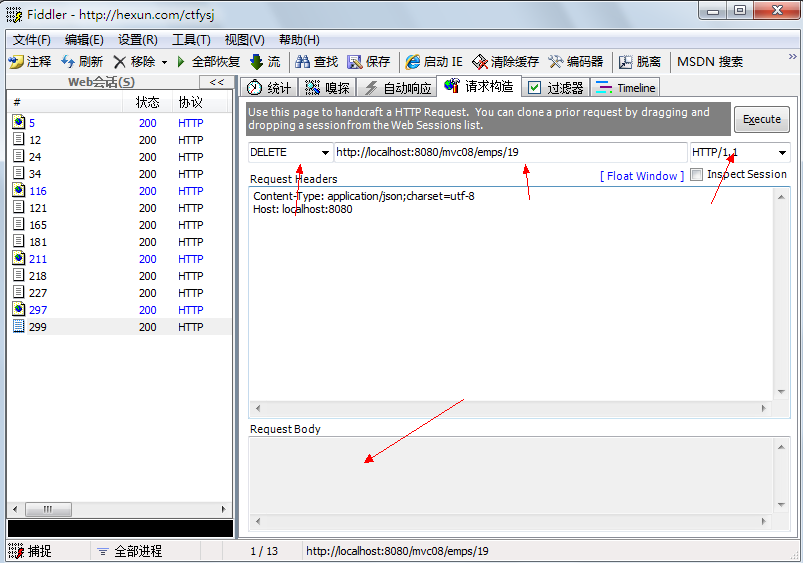The image size is (803, 563).
Task: Select session 165 document icon
Action: [x=19, y=224]
